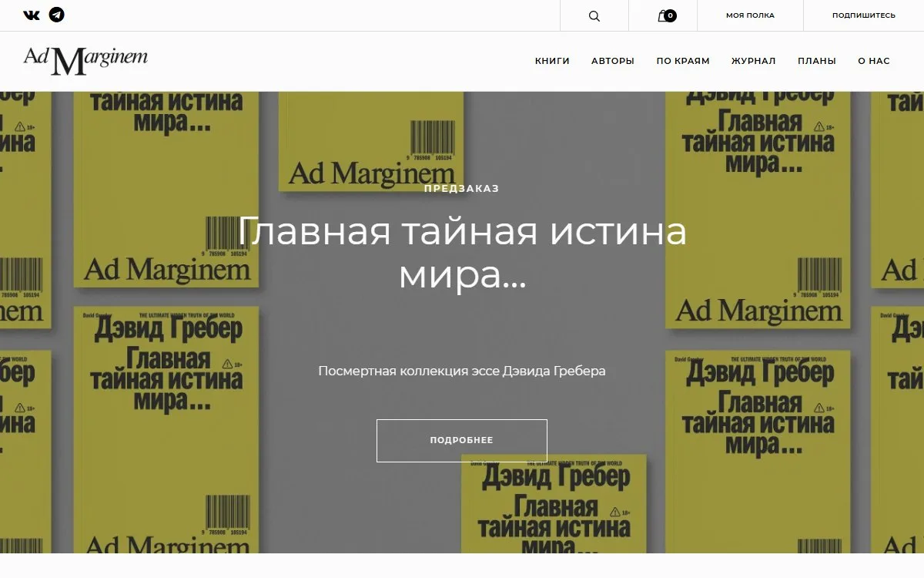The image size is (924, 578).
Task: Select the По краям menu item
Action: 683,61
